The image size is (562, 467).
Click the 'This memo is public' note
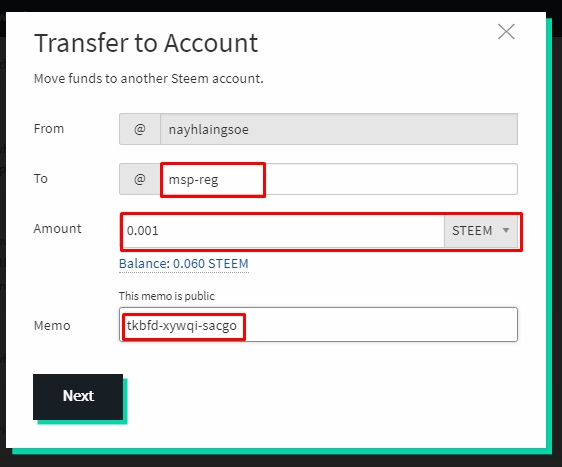point(167,296)
